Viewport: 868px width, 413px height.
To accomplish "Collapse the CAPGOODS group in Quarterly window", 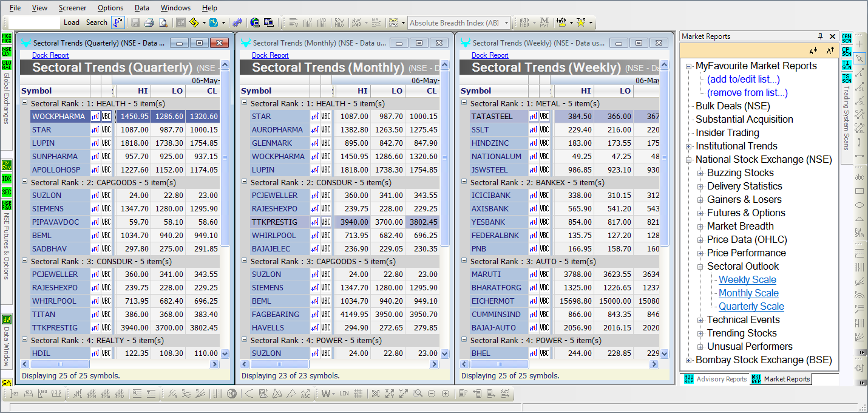I will tap(24, 182).
